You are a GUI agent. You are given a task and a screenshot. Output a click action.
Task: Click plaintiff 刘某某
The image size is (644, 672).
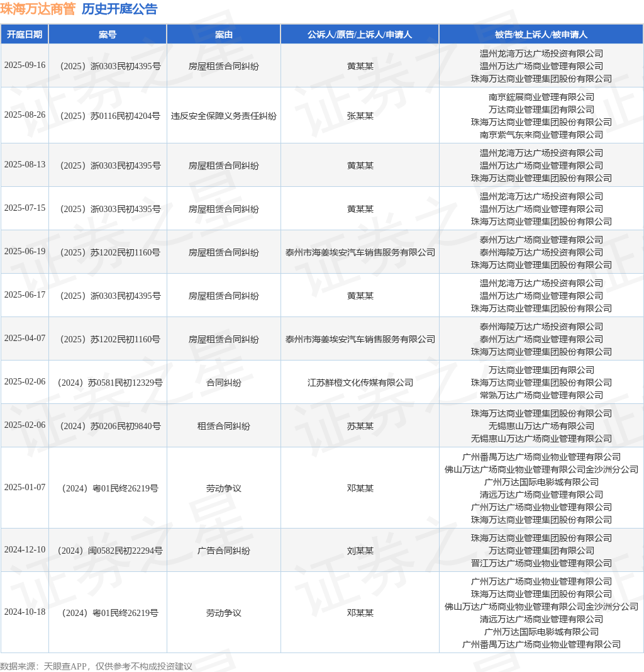[360, 551]
